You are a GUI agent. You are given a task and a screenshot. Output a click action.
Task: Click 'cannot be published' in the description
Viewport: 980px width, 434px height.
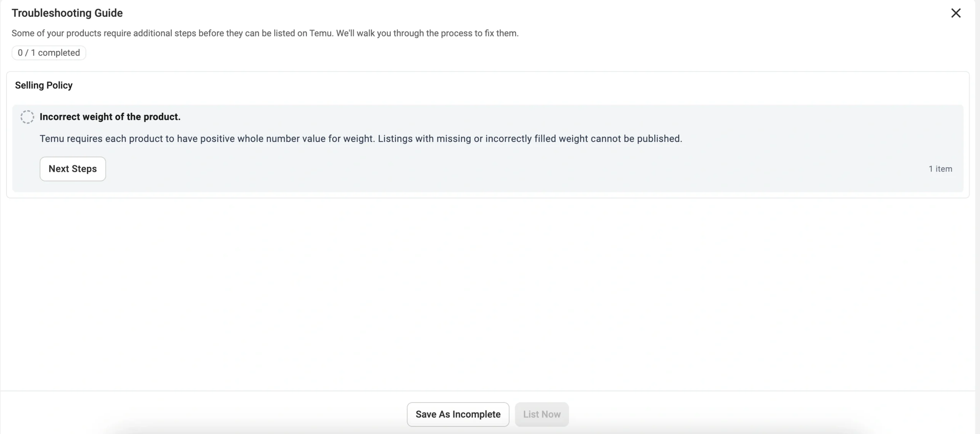[636, 139]
